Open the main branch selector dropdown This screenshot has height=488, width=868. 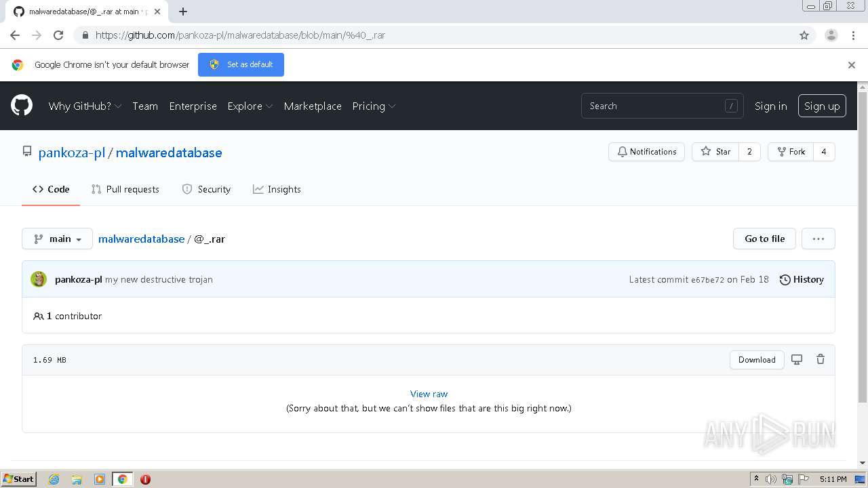tap(57, 239)
